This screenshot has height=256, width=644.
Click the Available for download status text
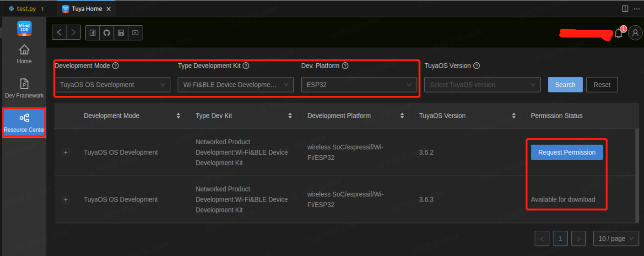[x=563, y=200]
